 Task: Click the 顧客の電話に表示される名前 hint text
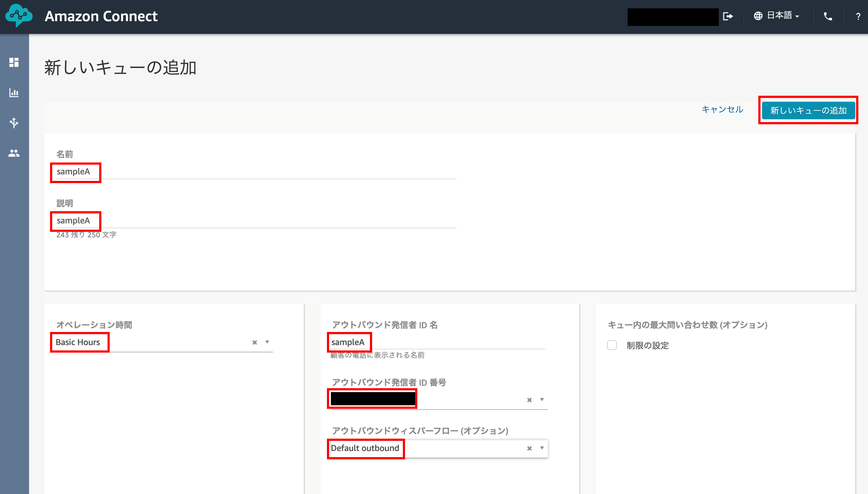(378, 355)
